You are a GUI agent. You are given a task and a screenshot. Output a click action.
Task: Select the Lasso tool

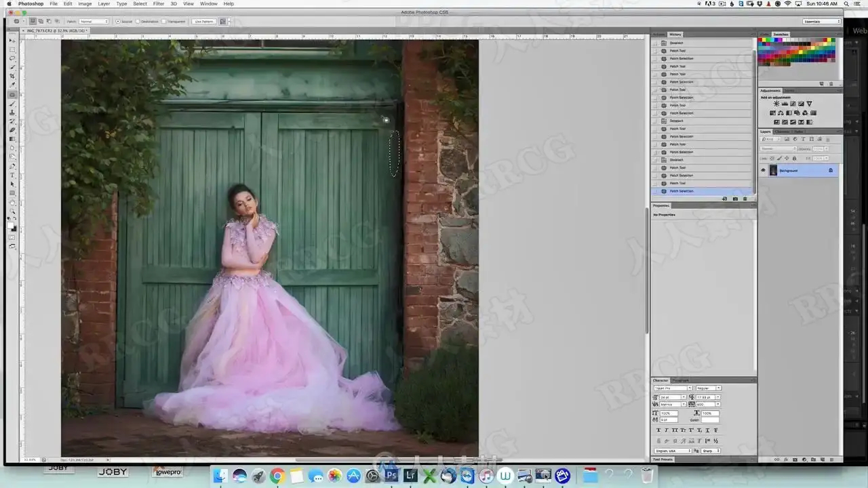tap(12, 58)
